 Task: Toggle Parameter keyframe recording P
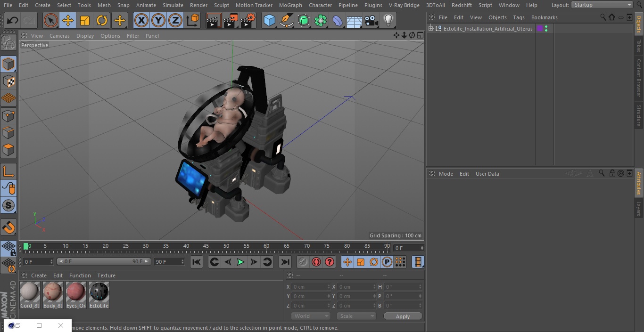click(x=387, y=262)
